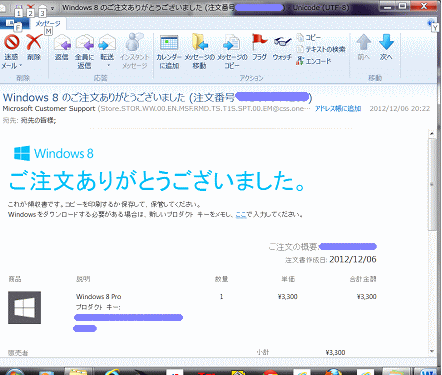Viewport: 442px width, 375px height.
Task: Flag the message with フラグ icon
Action: click(x=259, y=42)
